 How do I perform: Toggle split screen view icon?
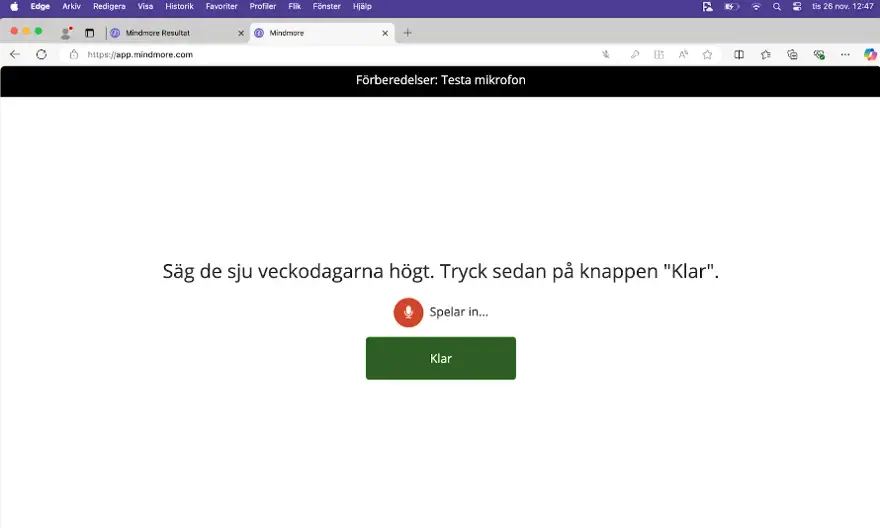pyautogui.click(x=739, y=54)
